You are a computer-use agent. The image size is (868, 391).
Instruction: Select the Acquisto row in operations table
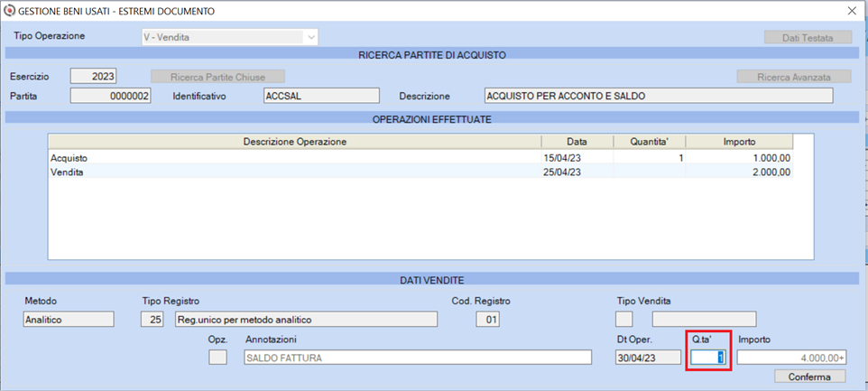420,158
